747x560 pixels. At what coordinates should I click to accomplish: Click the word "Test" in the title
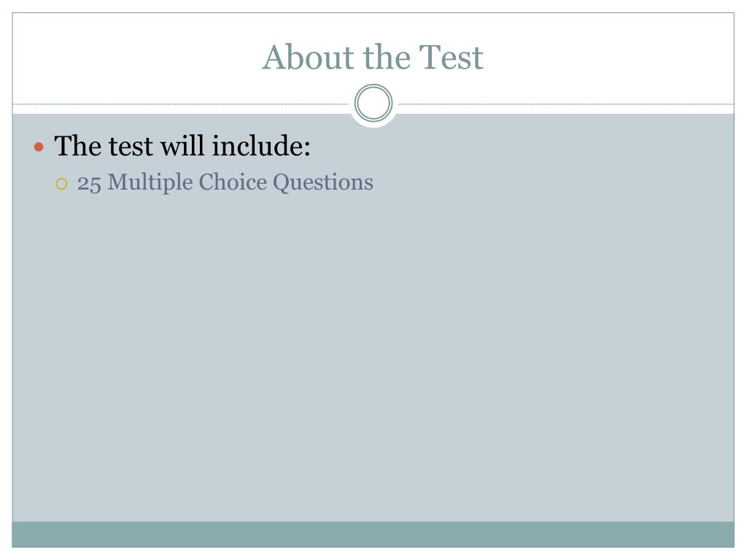451,57
